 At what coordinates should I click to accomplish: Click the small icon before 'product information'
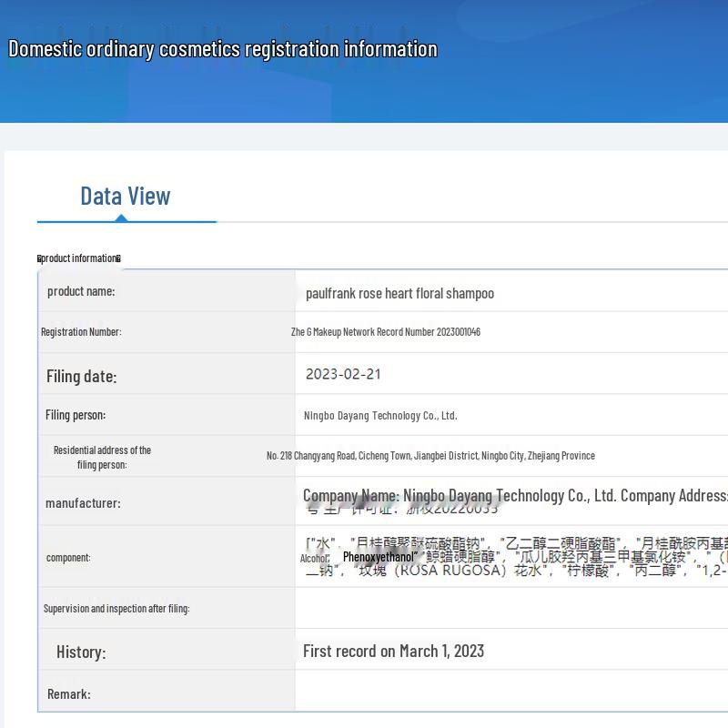39,258
